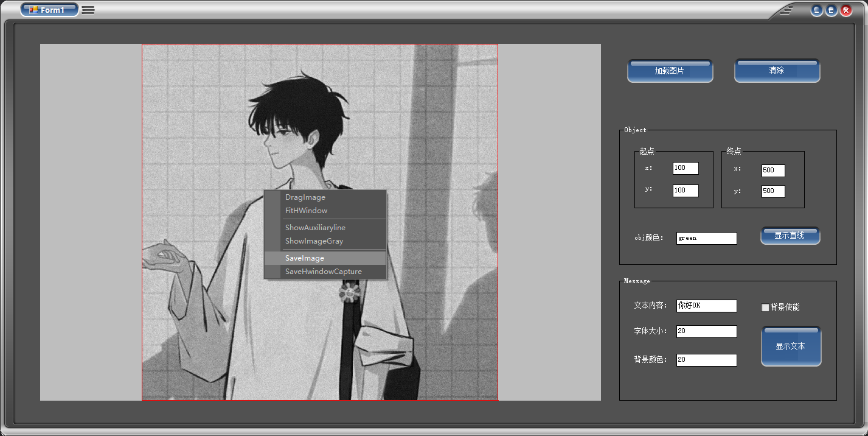Image resolution: width=868 pixels, height=436 pixels.
Task: Click the 终点 y input showing 500
Action: click(x=773, y=191)
